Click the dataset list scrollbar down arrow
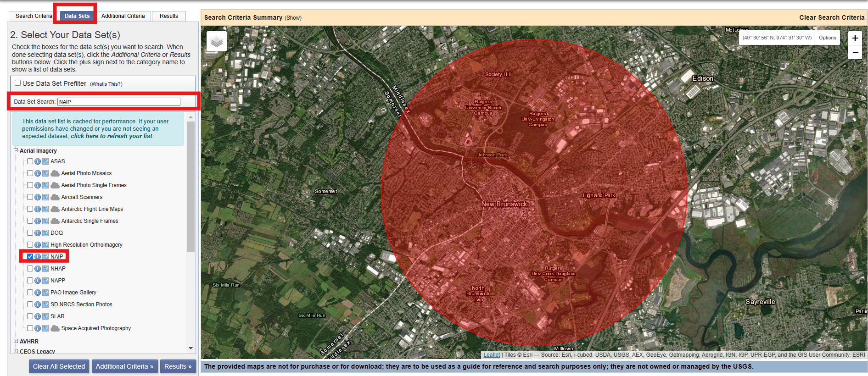Screen dimensions: 868x376 click(191, 348)
